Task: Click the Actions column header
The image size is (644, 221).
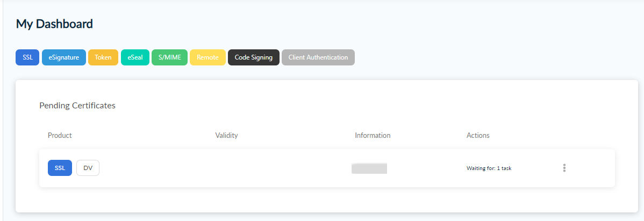Action: (478, 135)
